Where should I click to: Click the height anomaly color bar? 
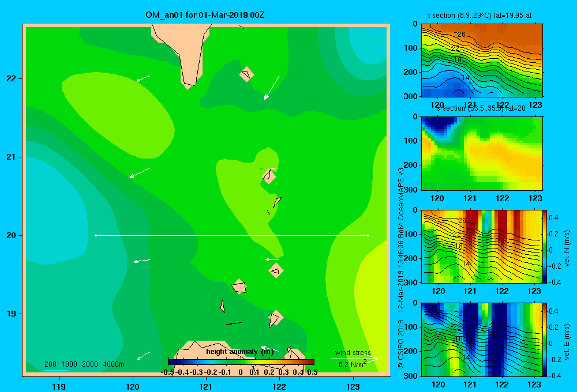point(241,362)
